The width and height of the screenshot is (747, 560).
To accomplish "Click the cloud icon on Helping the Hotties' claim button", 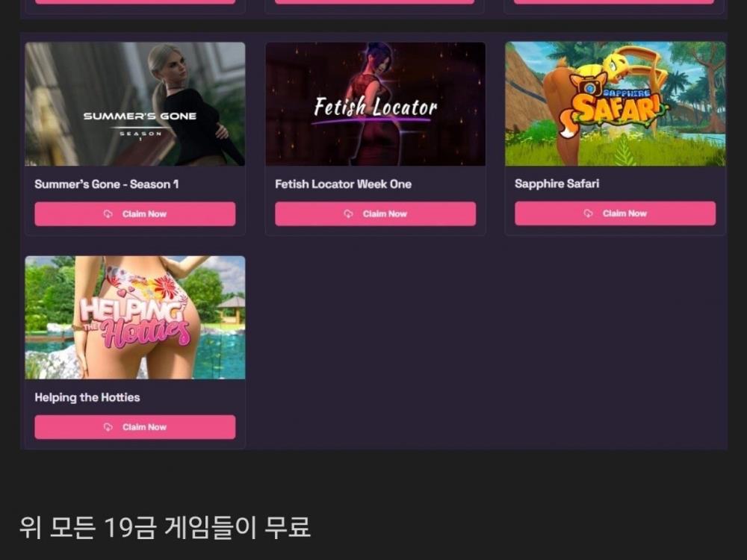I will click(x=108, y=427).
